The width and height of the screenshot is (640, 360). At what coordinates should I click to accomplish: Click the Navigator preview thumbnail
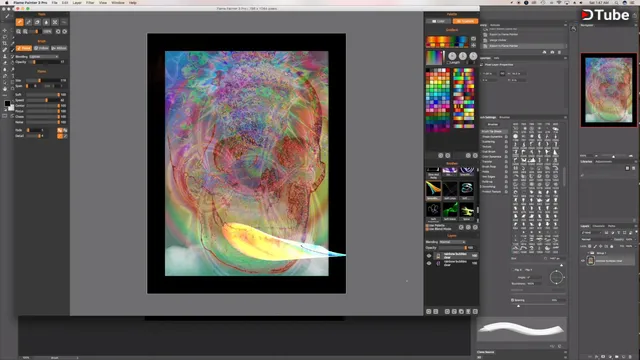tap(609, 90)
